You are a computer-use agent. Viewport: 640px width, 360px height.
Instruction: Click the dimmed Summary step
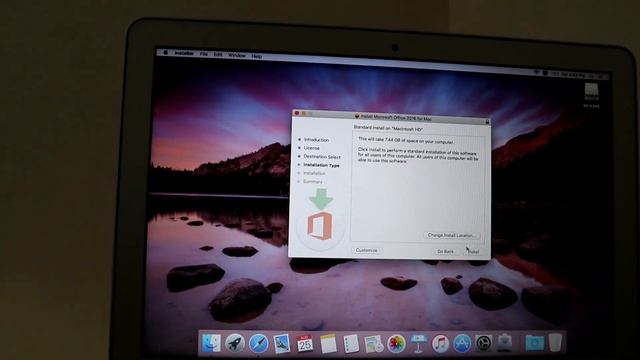click(x=313, y=182)
